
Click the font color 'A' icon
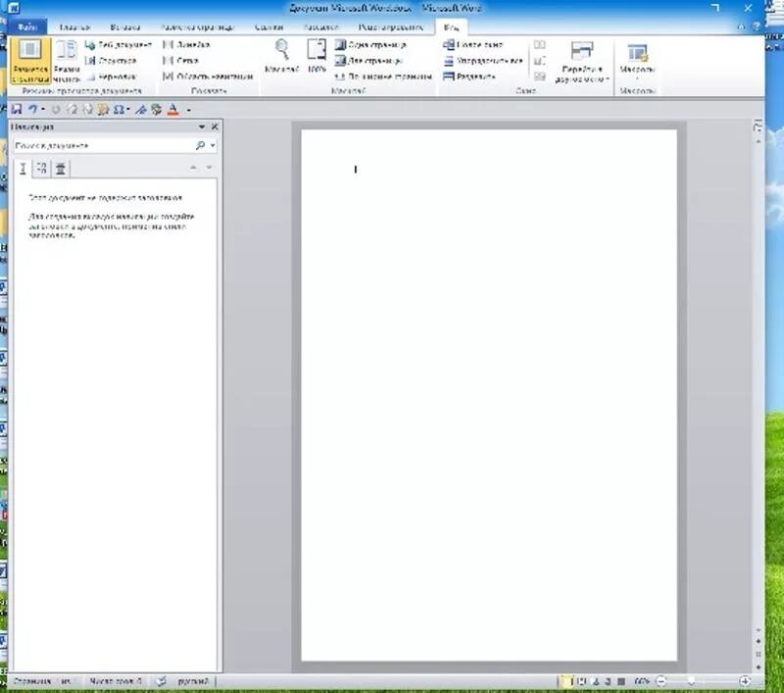(x=173, y=110)
